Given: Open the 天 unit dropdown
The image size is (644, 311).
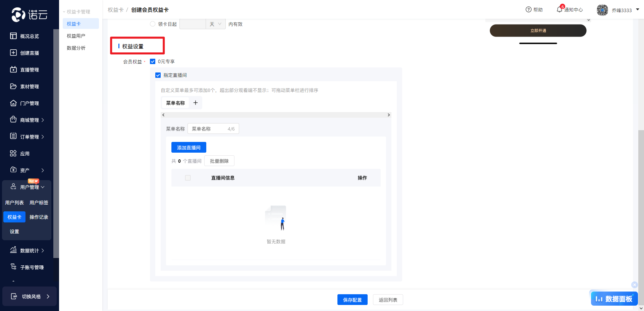Looking at the screenshot, I should click(x=215, y=24).
